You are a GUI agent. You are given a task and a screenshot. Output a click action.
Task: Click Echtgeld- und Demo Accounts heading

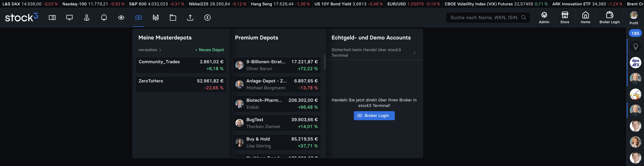[371, 38]
